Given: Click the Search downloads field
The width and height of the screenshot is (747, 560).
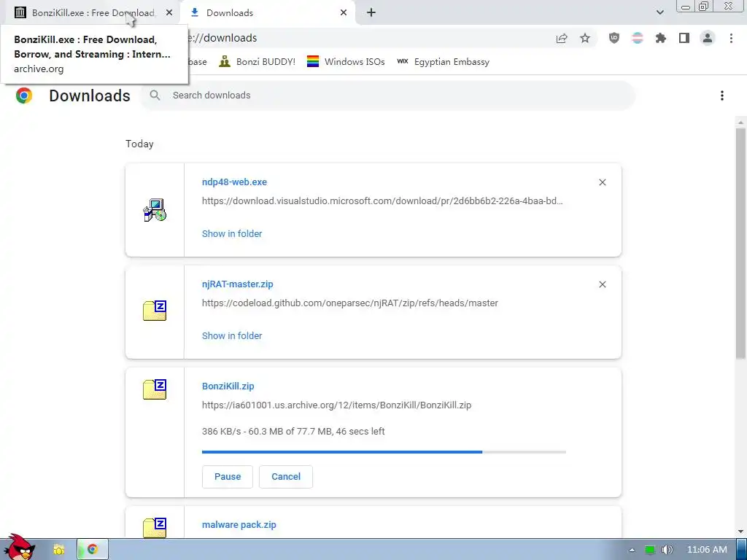Looking at the screenshot, I should click(388, 96).
